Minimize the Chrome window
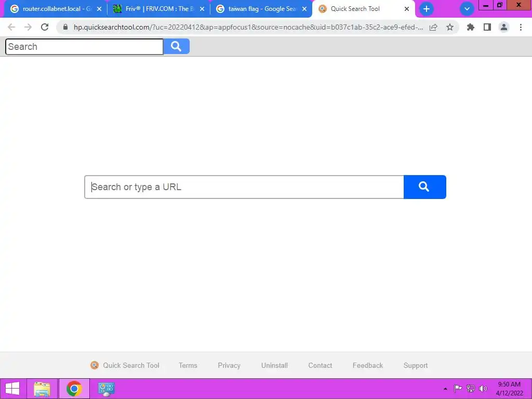Screen dimensions: 532x399 (486, 5)
